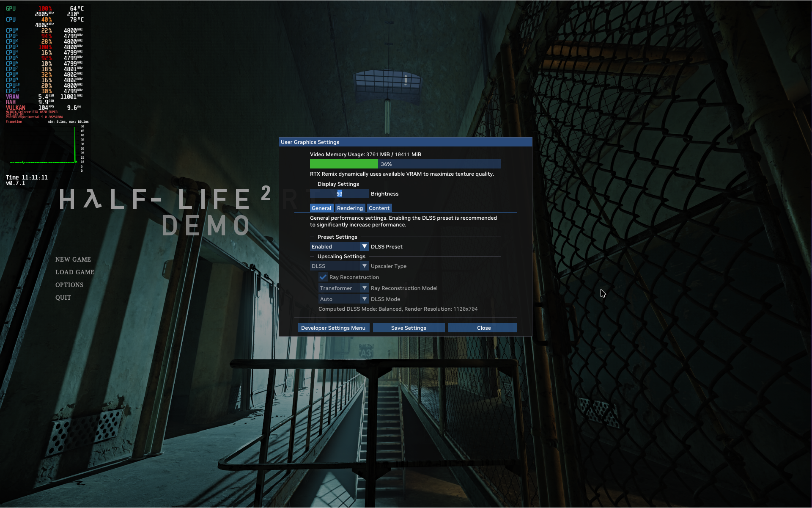Viewport: 812px width, 508px height.
Task: Click the Developer Settings Menu button
Action: click(x=333, y=328)
